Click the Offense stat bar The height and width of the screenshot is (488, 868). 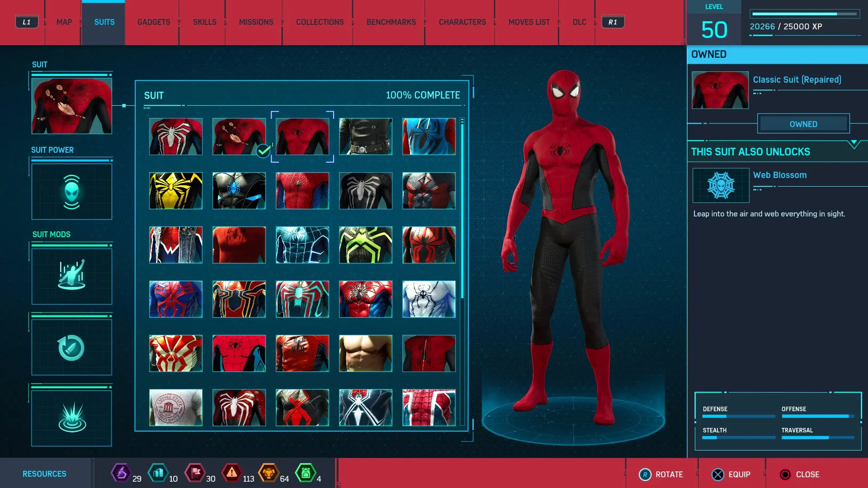[817, 416]
